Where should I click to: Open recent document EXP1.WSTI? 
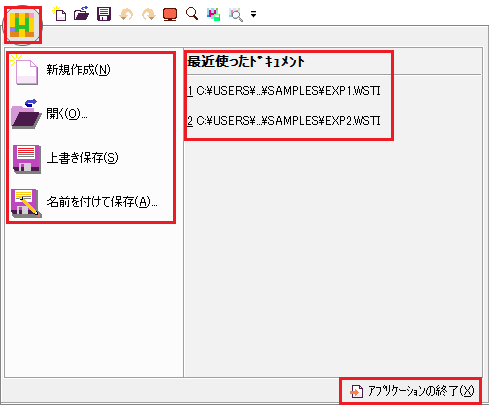tap(284, 91)
